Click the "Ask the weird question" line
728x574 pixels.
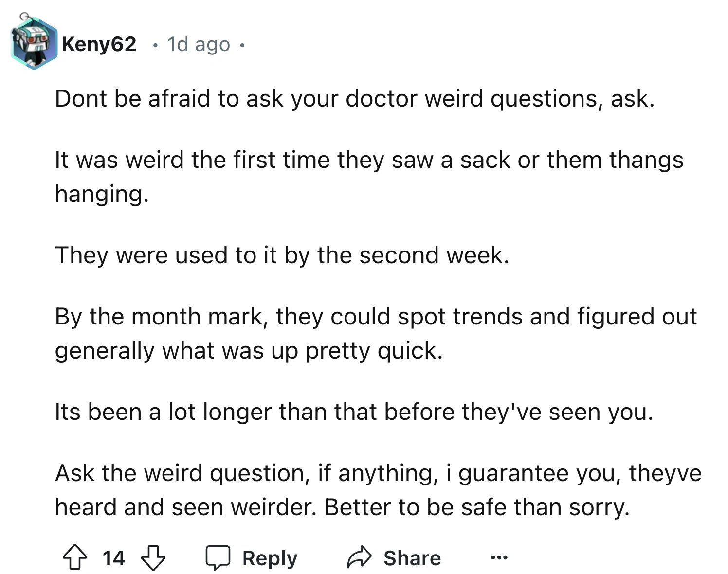click(378, 473)
